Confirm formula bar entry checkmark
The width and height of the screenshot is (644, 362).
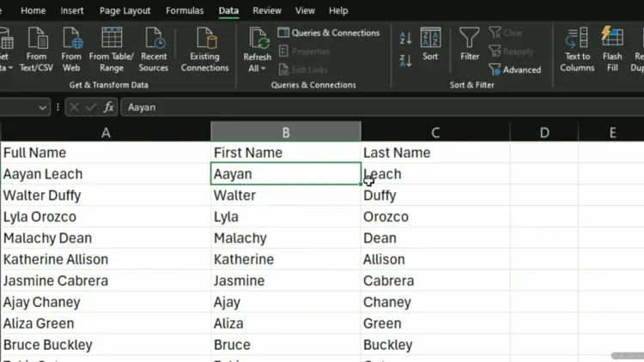pos(91,107)
